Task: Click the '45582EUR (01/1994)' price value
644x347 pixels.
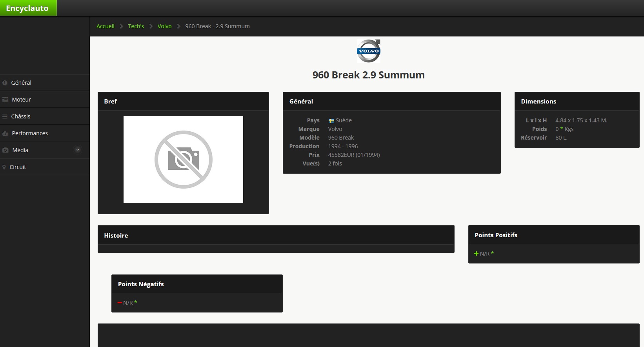Action: click(354, 155)
